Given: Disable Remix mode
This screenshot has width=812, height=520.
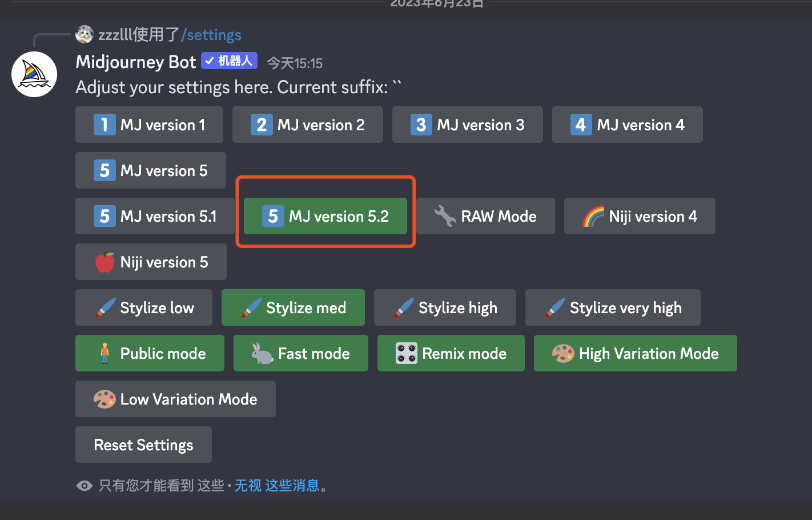Looking at the screenshot, I should [451, 353].
